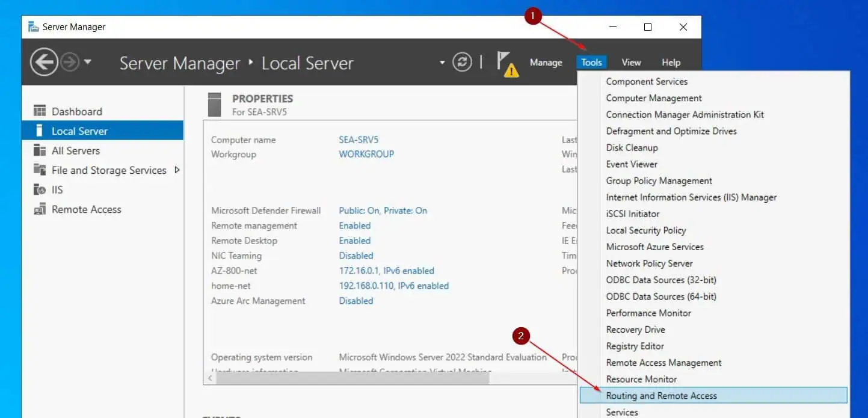Click the All Servers icon in the sidebar
Image resolution: width=868 pixels, height=418 pixels.
click(40, 150)
